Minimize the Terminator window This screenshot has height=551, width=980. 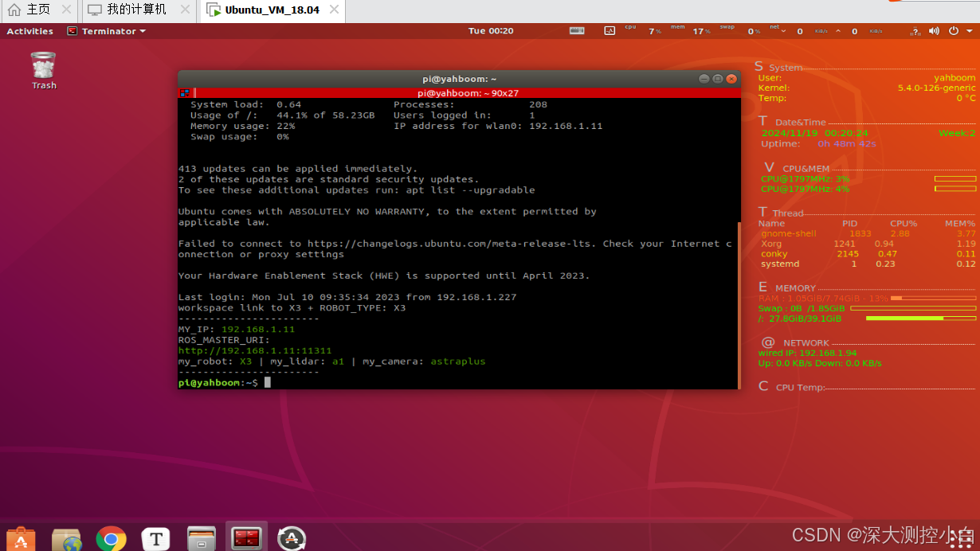click(704, 79)
